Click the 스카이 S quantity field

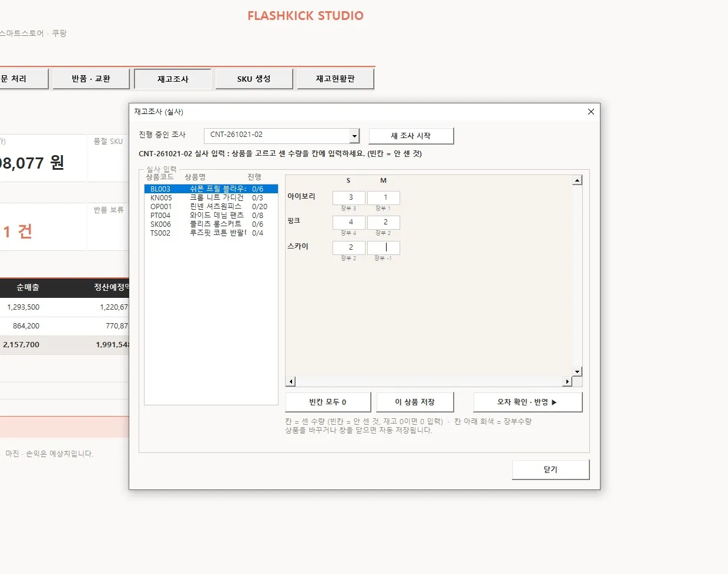coord(349,247)
